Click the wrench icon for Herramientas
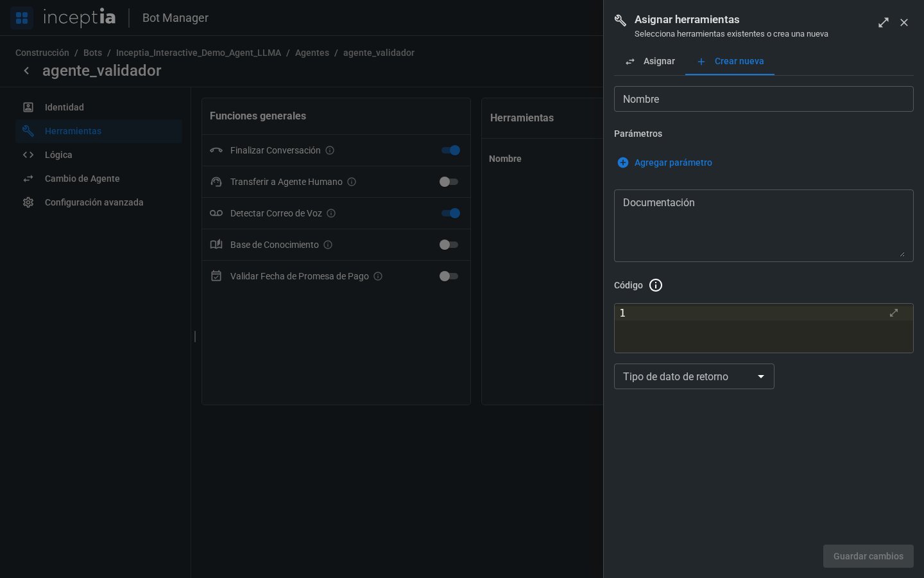This screenshot has width=924, height=578. coord(28,131)
